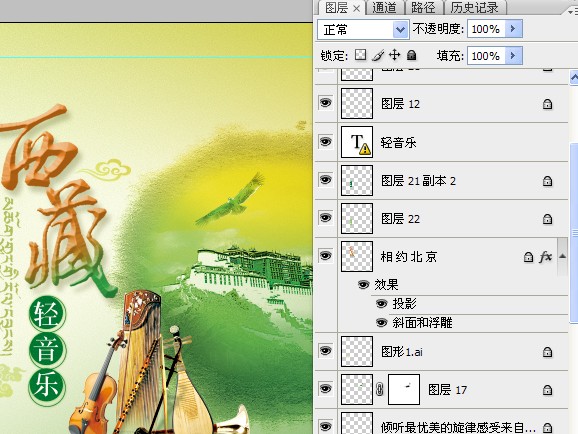Hide the 图形1.ai layer
Viewport: 578px width, 434px height.
point(325,351)
